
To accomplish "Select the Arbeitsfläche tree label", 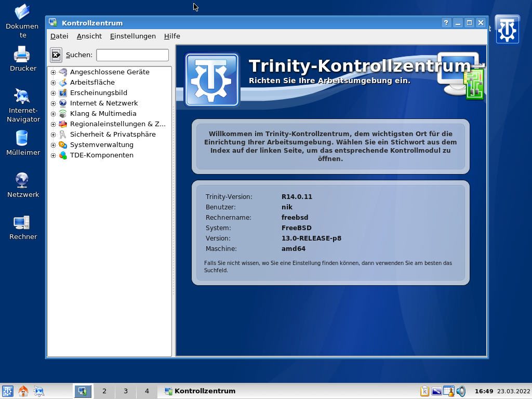I will (92, 83).
